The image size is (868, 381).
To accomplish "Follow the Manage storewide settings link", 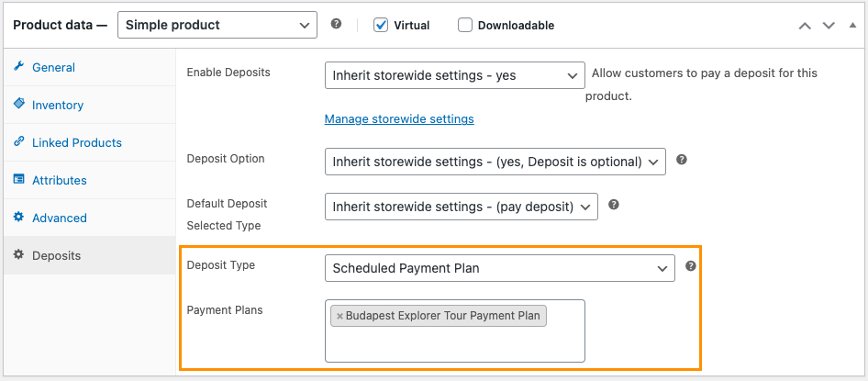I will coord(399,119).
